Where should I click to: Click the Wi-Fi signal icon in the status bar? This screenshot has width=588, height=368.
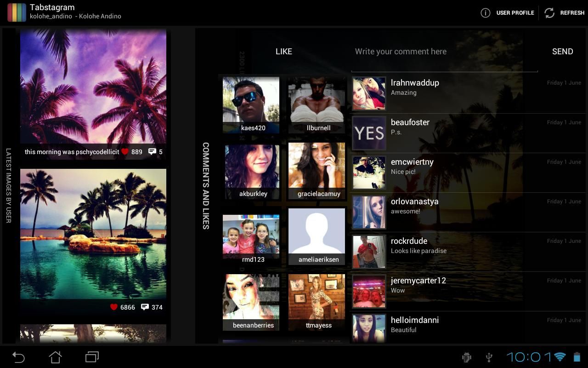click(x=559, y=357)
